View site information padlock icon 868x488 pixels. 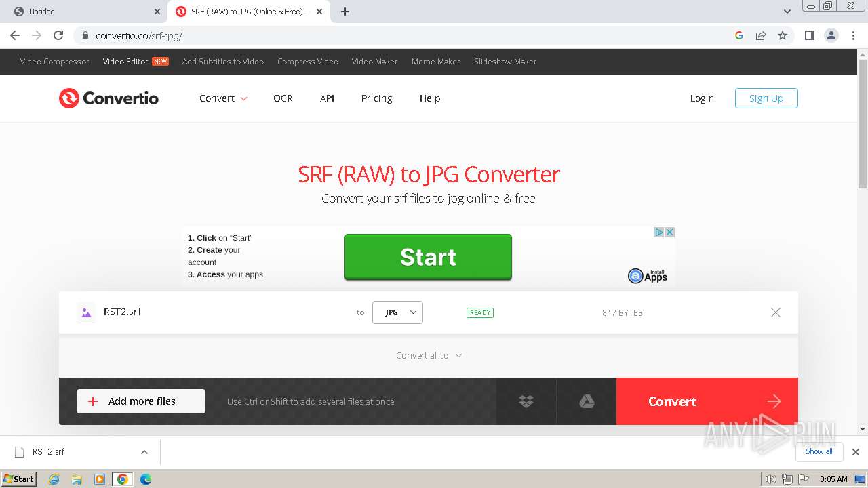pos(85,35)
